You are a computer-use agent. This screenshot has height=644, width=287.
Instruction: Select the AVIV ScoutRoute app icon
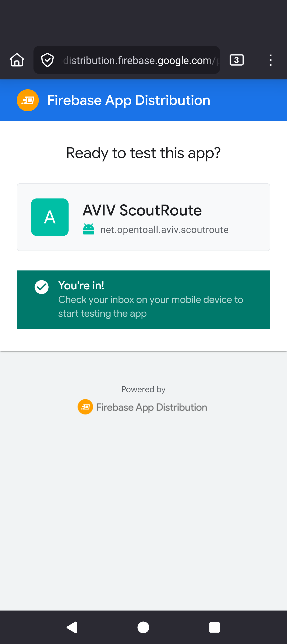point(50,217)
